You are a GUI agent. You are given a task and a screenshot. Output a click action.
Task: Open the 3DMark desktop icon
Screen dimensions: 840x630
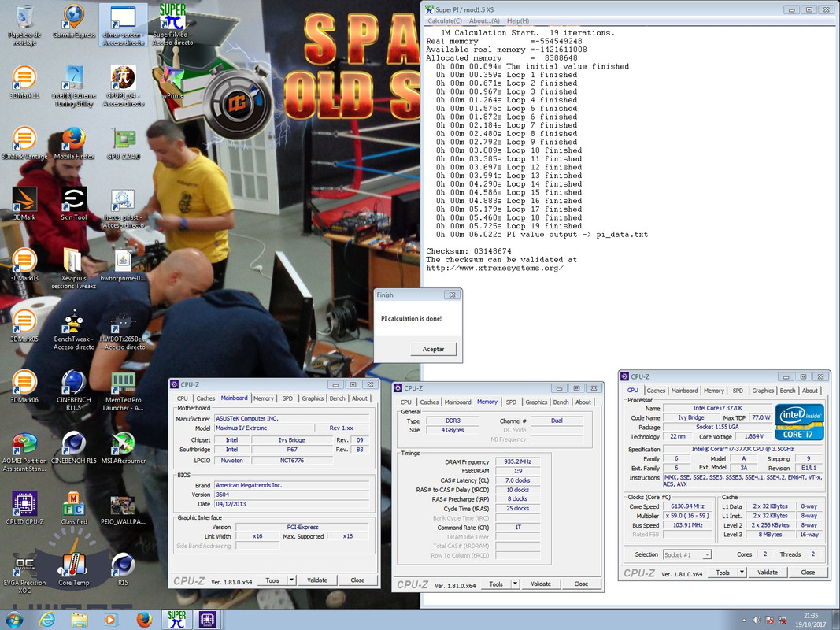coord(24,204)
